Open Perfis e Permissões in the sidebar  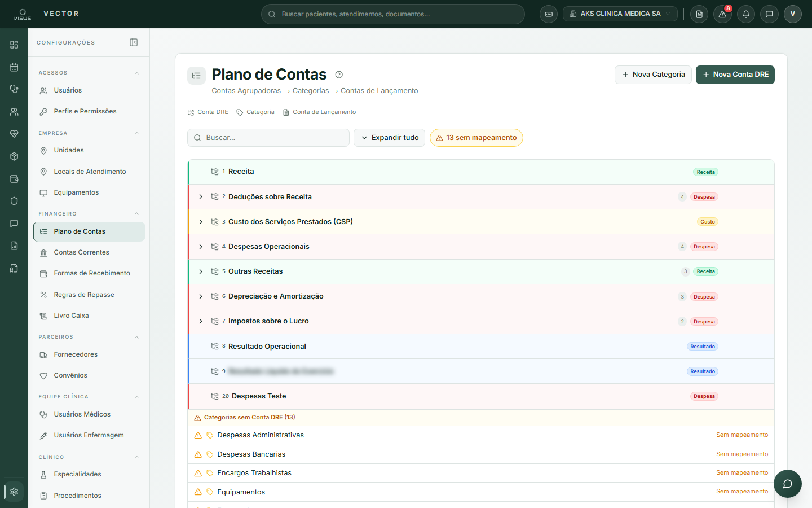(89, 111)
